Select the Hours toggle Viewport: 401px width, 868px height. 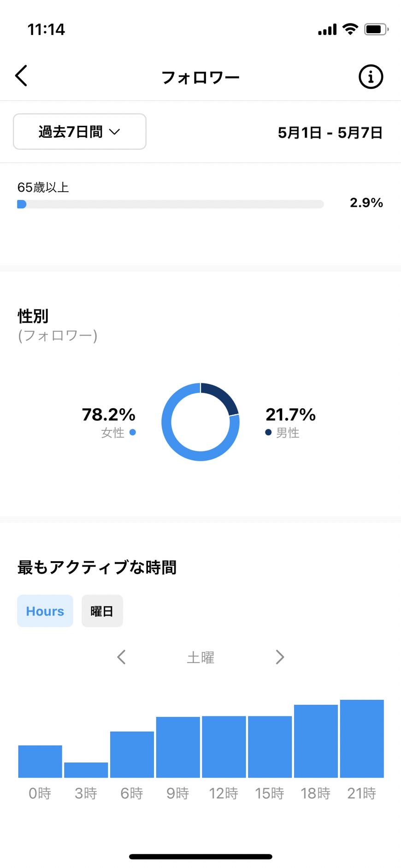(x=45, y=611)
